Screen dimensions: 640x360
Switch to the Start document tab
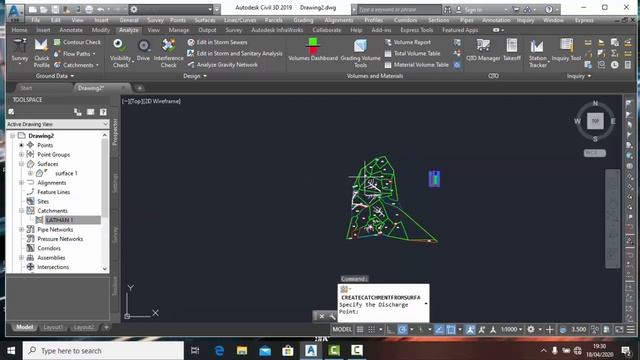(x=26, y=88)
